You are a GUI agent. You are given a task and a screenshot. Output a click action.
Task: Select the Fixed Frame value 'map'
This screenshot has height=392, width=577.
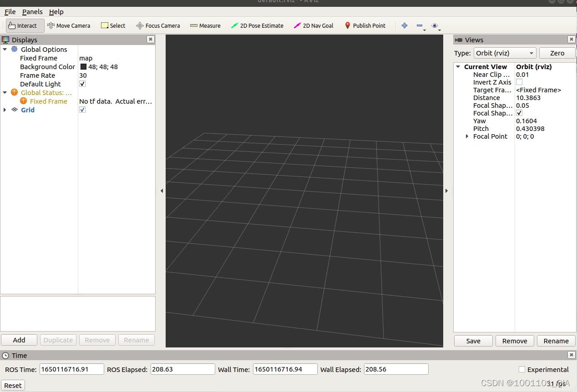[86, 58]
